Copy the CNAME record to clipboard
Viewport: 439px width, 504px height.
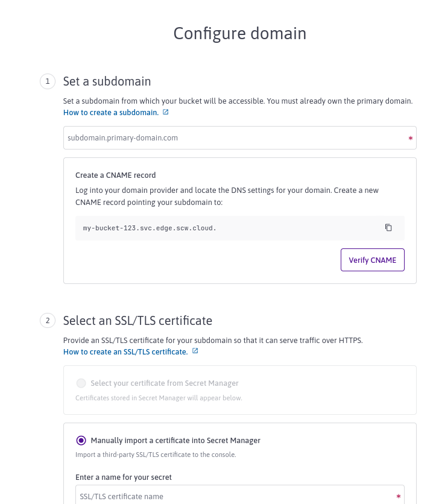point(388,228)
